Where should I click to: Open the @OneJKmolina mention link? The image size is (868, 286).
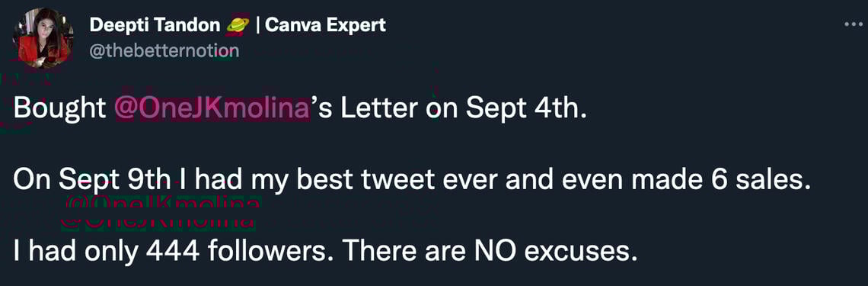click(211, 109)
